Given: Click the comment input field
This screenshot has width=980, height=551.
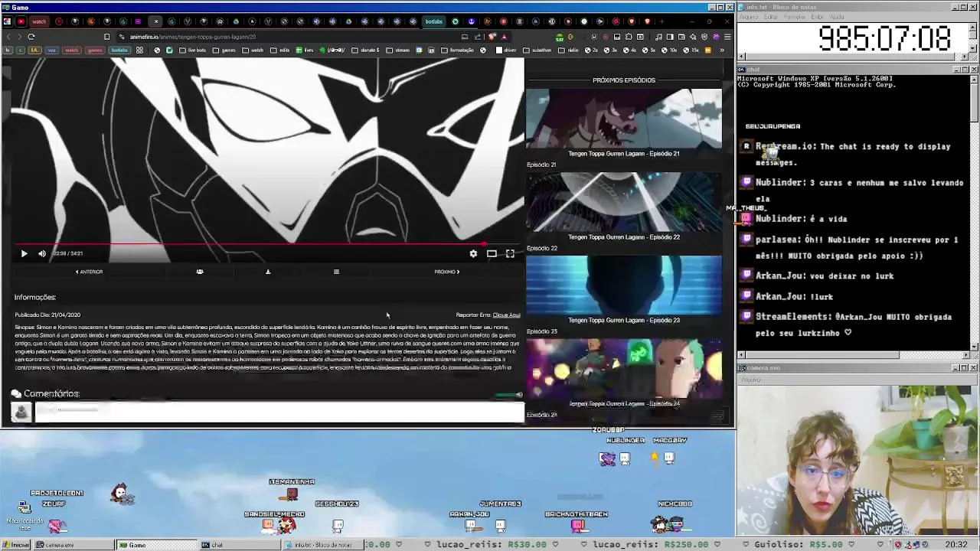Looking at the screenshot, I should [x=279, y=412].
